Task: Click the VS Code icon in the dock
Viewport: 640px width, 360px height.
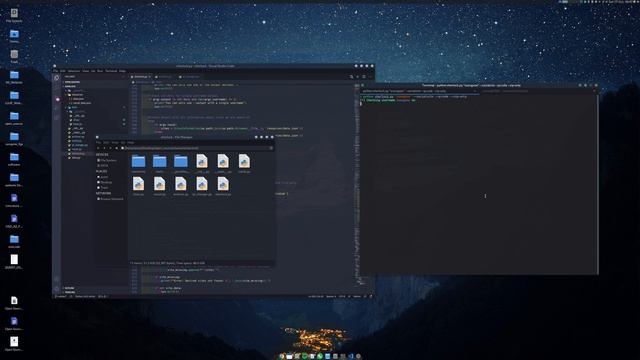Action: click(351, 356)
